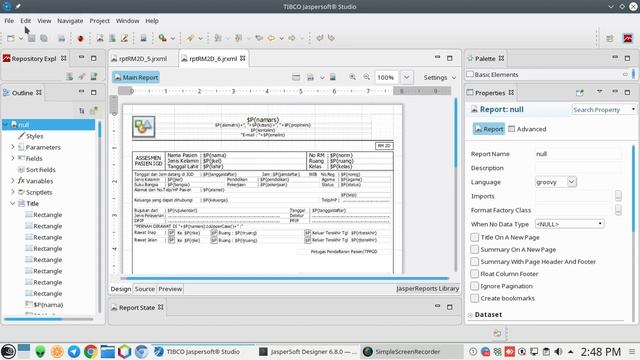
Task: Open the Navigate menu
Action: click(x=70, y=21)
